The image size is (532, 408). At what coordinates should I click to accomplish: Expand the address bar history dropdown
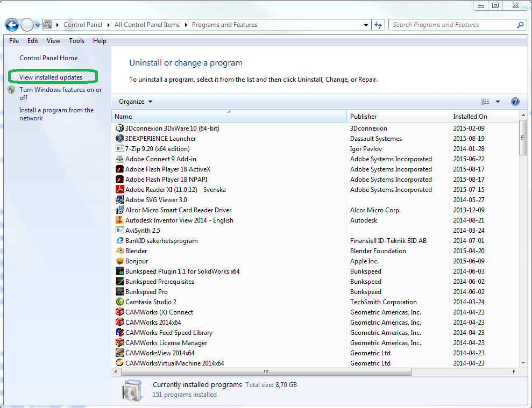tap(366, 25)
